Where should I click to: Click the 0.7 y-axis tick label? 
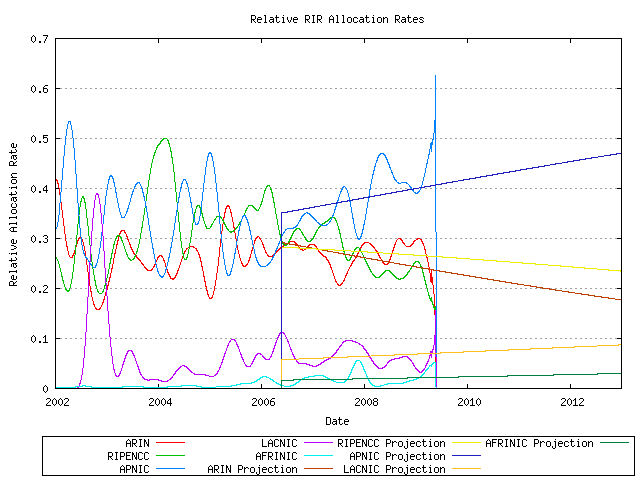coord(39,39)
